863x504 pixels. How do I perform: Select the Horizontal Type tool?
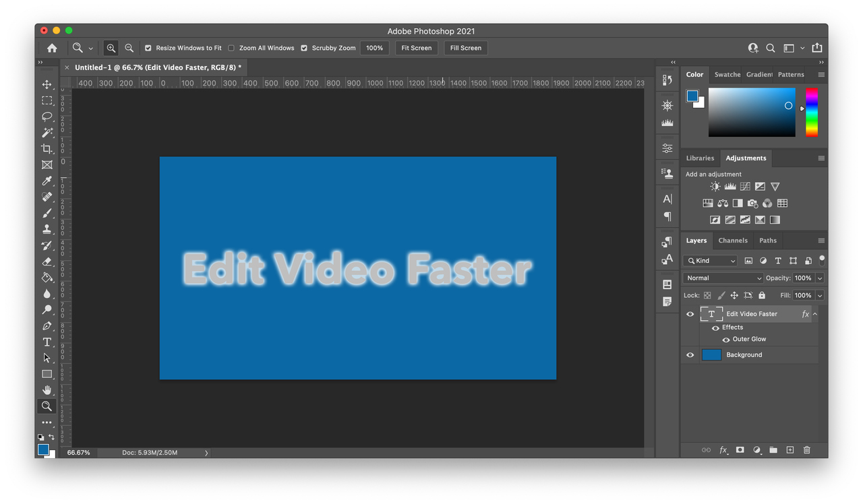[47, 342]
